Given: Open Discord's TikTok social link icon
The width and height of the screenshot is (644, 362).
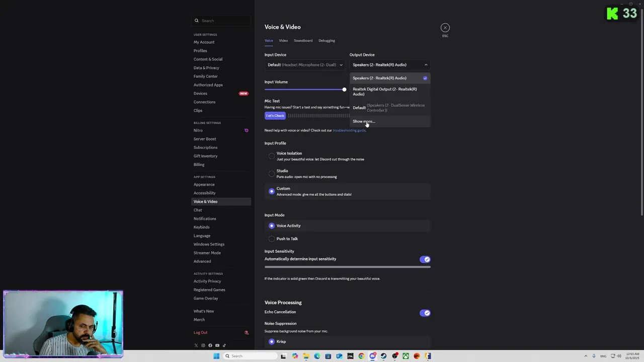Looking at the screenshot, I should click(x=224, y=345).
